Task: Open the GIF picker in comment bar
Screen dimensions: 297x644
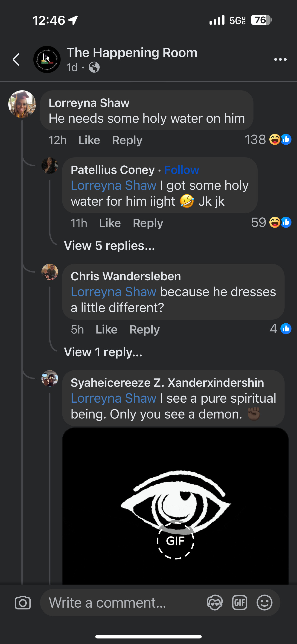Action: click(x=239, y=603)
